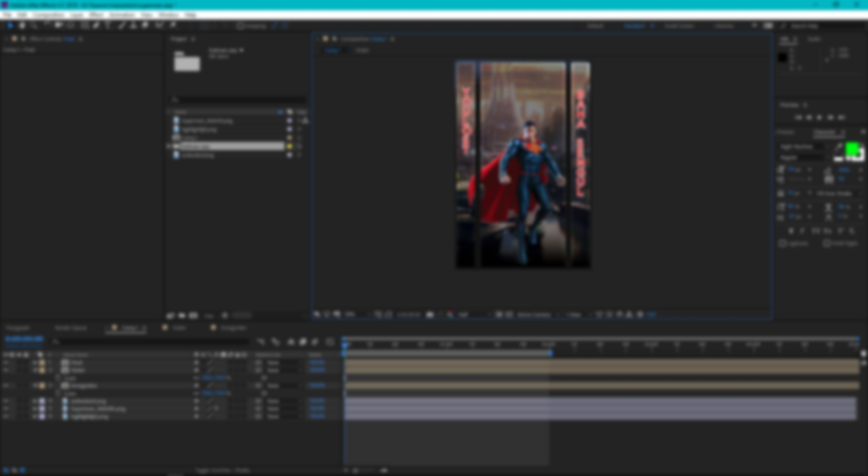The image size is (868, 476).
Task: Hide shy layers in the timeline
Action: tap(291, 342)
